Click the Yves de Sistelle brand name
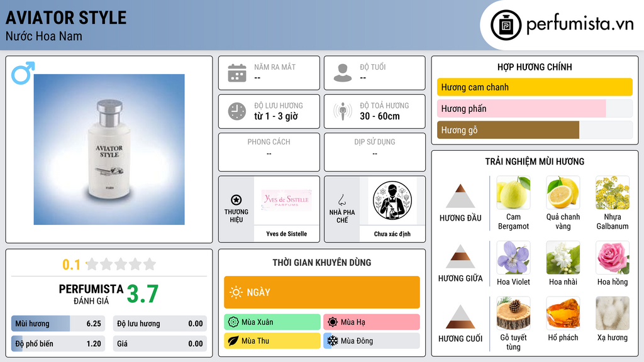Image resolution: width=644 pixels, height=362 pixels. click(287, 234)
